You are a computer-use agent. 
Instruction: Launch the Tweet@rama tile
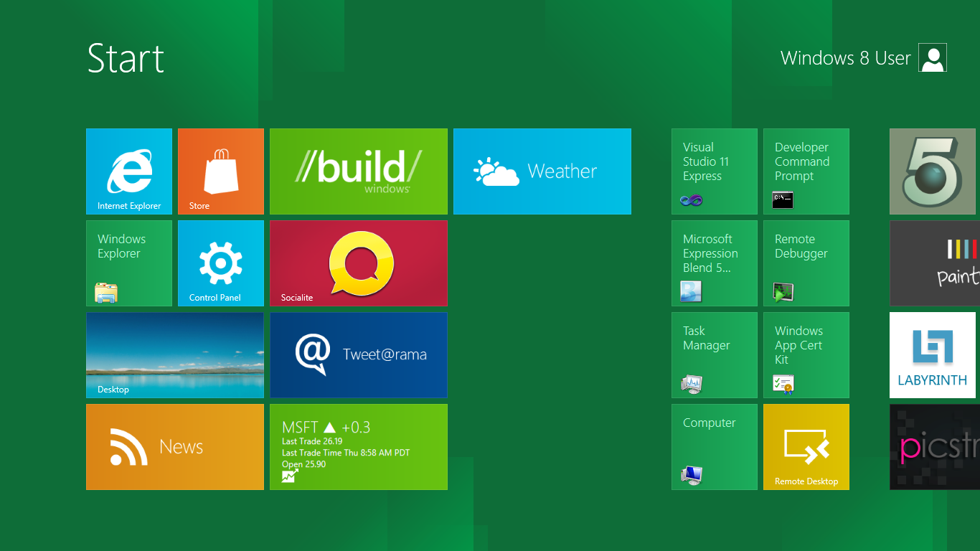[x=359, y=355]
